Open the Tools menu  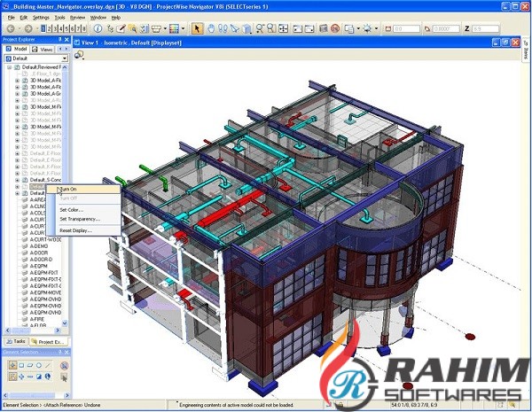point(59,18)
